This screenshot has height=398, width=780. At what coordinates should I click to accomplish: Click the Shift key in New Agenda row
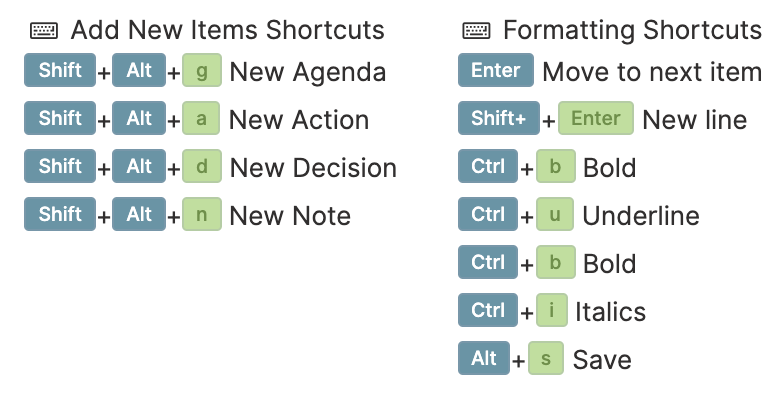tap(60, 70)
